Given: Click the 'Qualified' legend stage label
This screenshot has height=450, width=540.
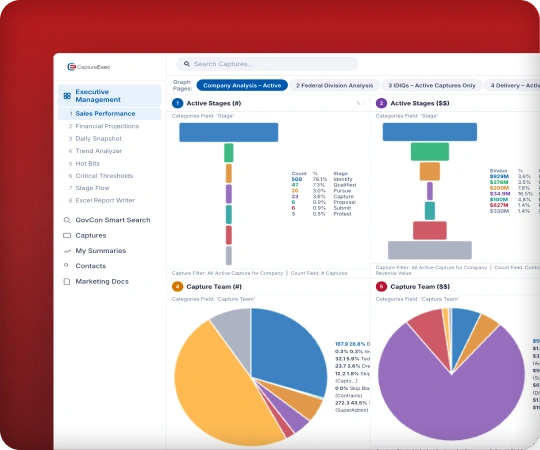Looking at the screenshot, I should [x=345, y=185].
